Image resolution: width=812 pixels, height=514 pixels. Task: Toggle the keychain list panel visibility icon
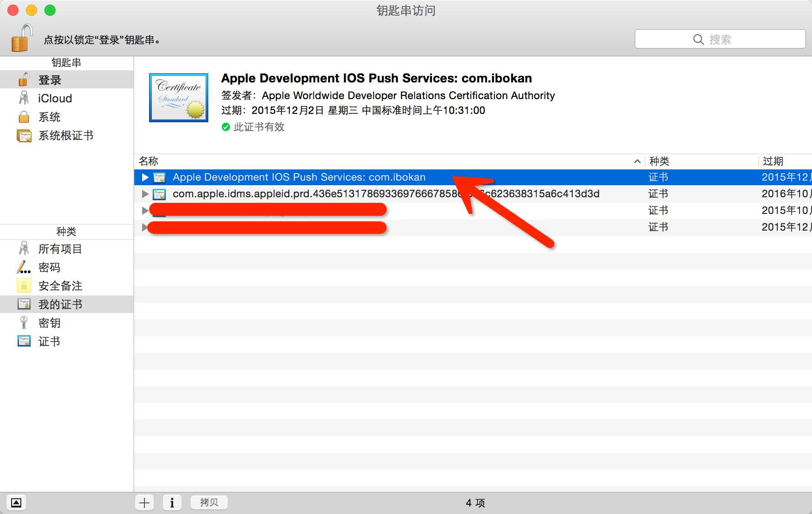16,502
